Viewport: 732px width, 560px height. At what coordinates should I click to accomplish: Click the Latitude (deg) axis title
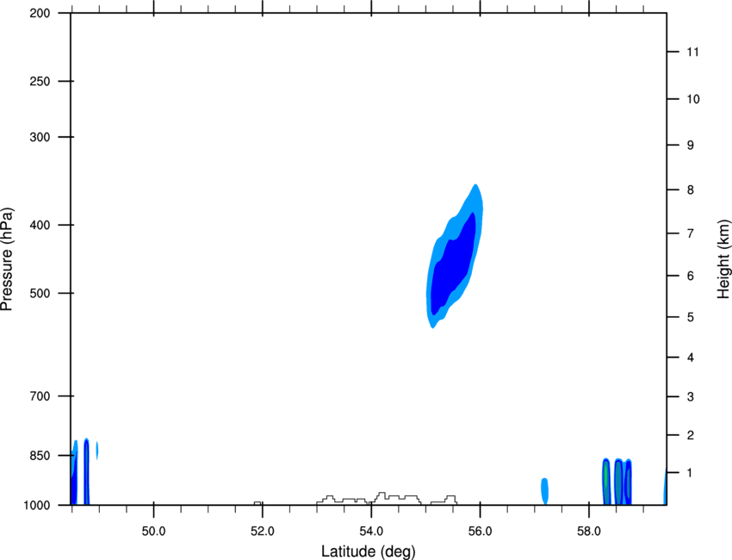click(368, 551)
